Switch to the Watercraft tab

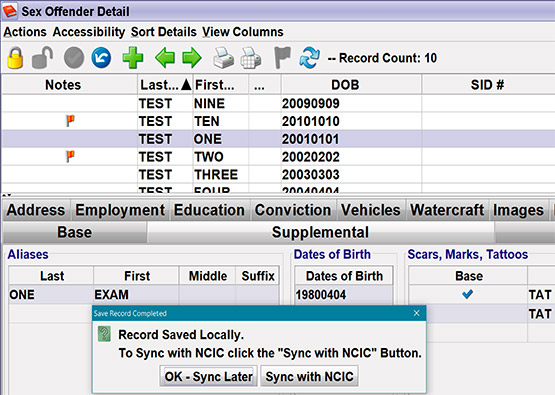point(447,210)
